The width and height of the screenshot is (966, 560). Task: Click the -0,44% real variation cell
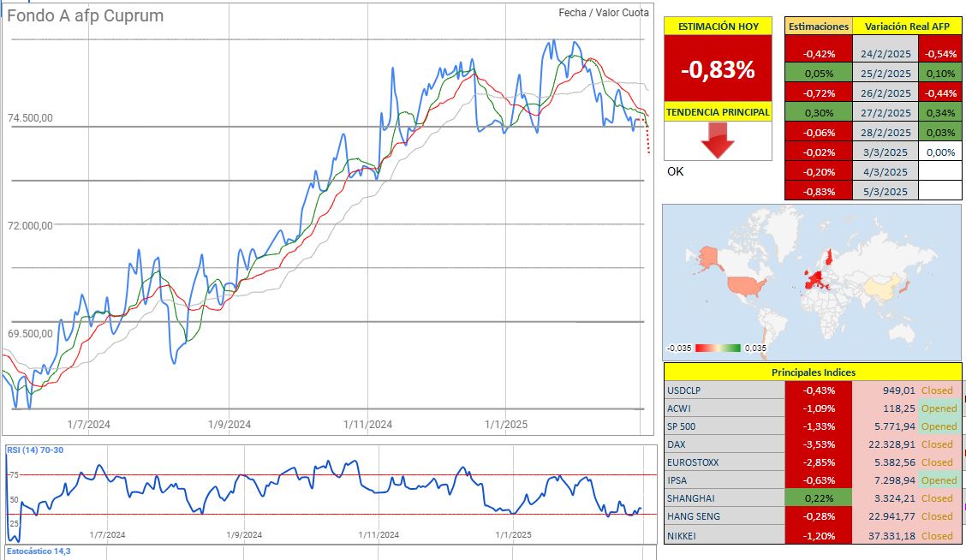pyautogui.click(x=940, y=93)
